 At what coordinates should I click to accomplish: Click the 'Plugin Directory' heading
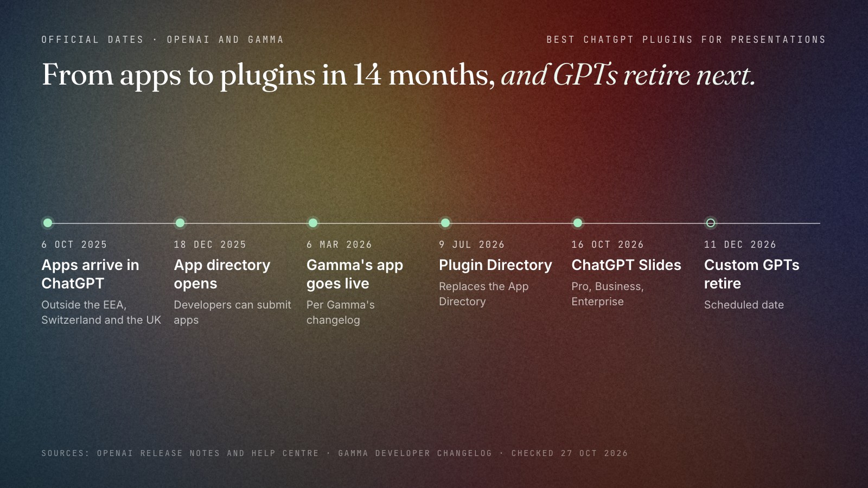click(x=495, y=265)
